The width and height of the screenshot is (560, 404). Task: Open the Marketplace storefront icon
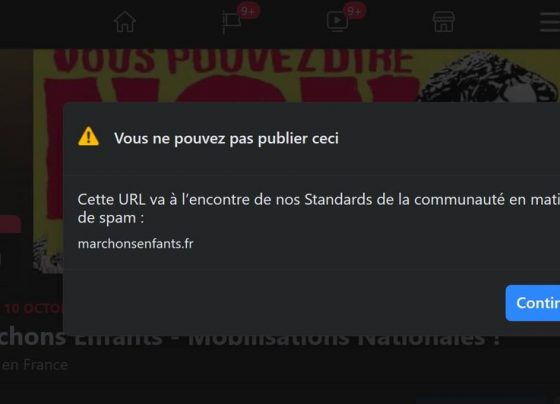tap(444, 21)
